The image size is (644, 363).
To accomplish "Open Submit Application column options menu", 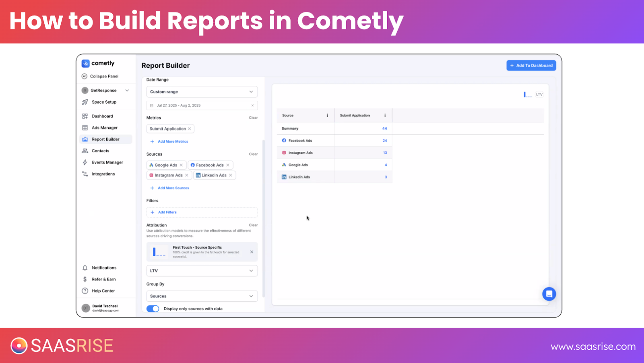I will coord(385,115).
